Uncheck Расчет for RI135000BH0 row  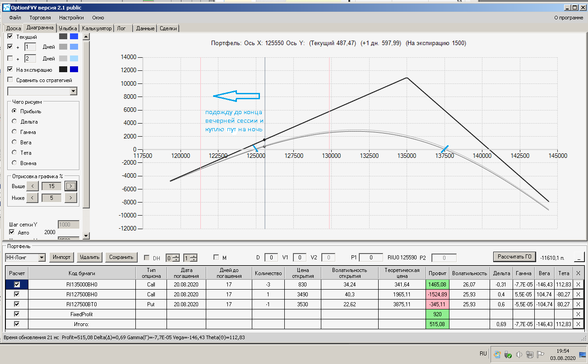pyautogui.click(x=17, y=285)
